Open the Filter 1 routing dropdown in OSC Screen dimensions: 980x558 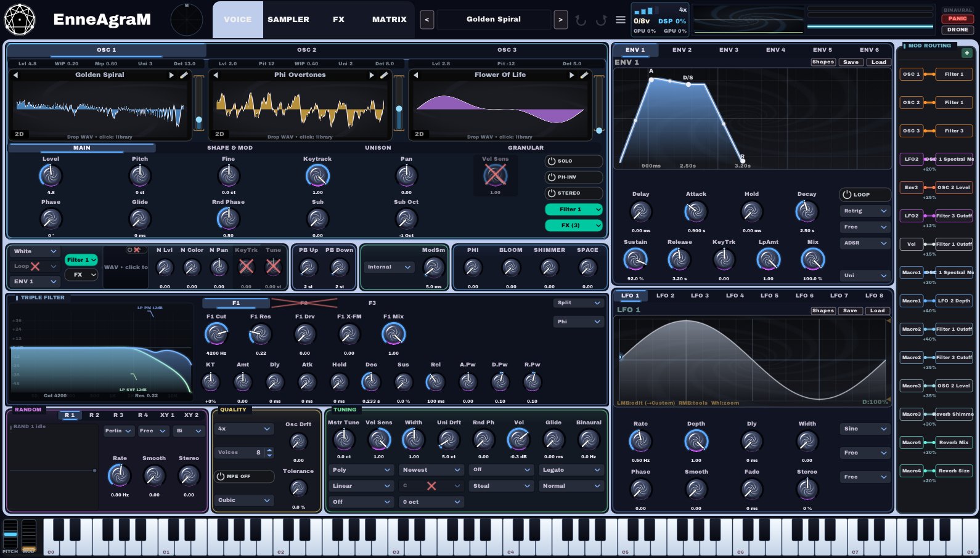[x=573, y=210]
